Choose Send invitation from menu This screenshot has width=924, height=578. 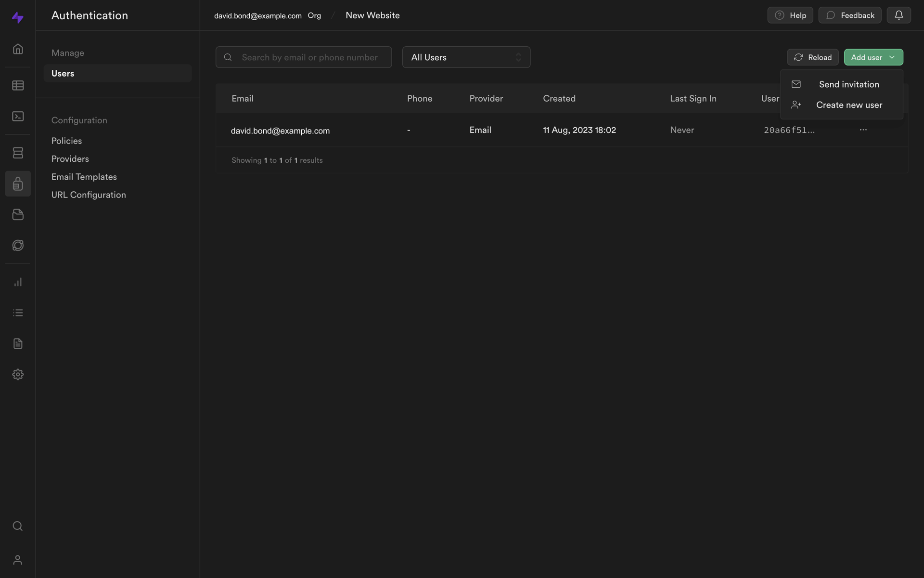(841, 84)
